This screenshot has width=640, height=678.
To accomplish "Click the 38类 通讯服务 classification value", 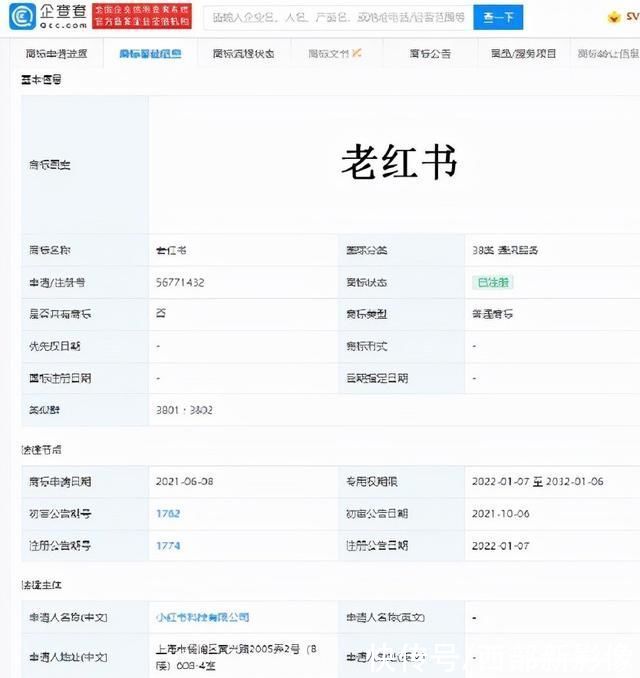I will (505, 250).
